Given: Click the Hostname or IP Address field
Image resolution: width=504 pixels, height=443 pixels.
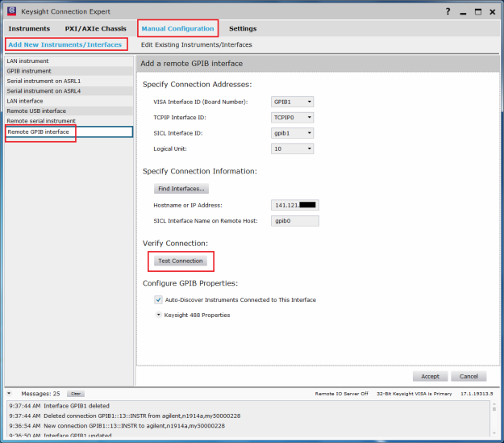Looking at the screenshot, I should click(x=295, y=205).
